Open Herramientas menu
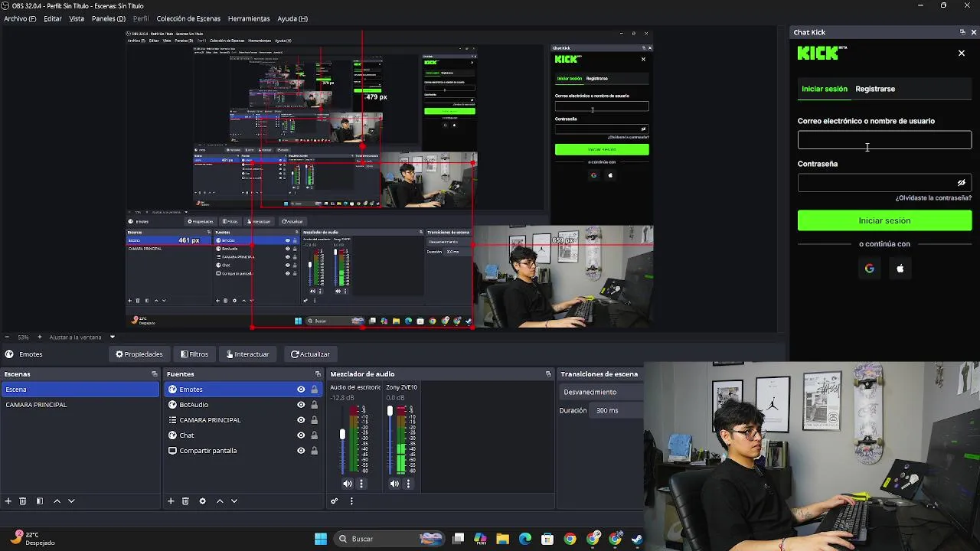The width and height of the screenshot is (980, 551). (249, 18)
